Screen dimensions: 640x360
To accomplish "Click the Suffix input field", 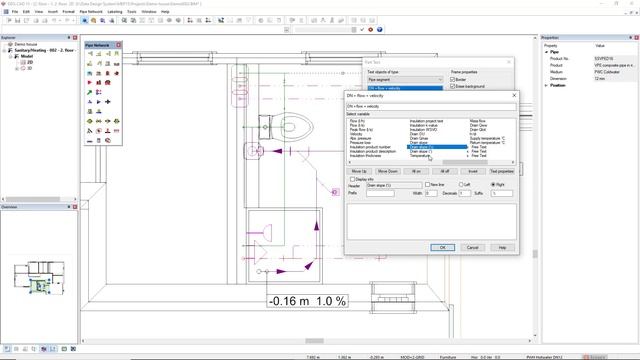I will tap(502, 193).
